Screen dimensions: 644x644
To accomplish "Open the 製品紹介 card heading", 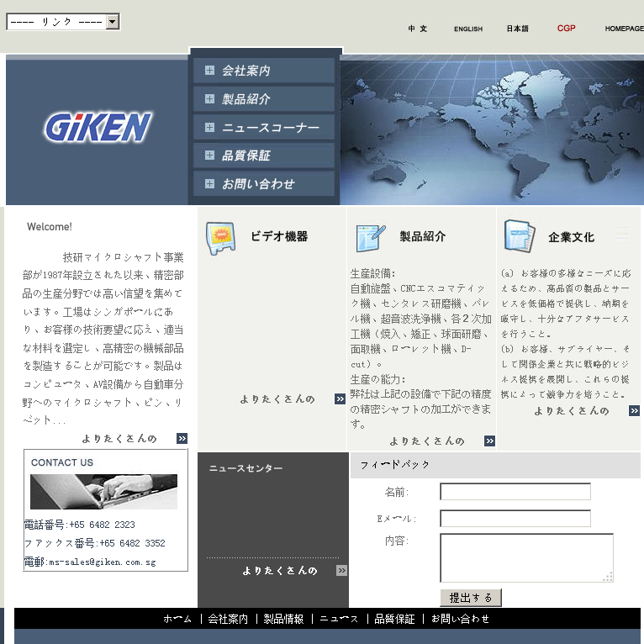I will tap(423, 236).
